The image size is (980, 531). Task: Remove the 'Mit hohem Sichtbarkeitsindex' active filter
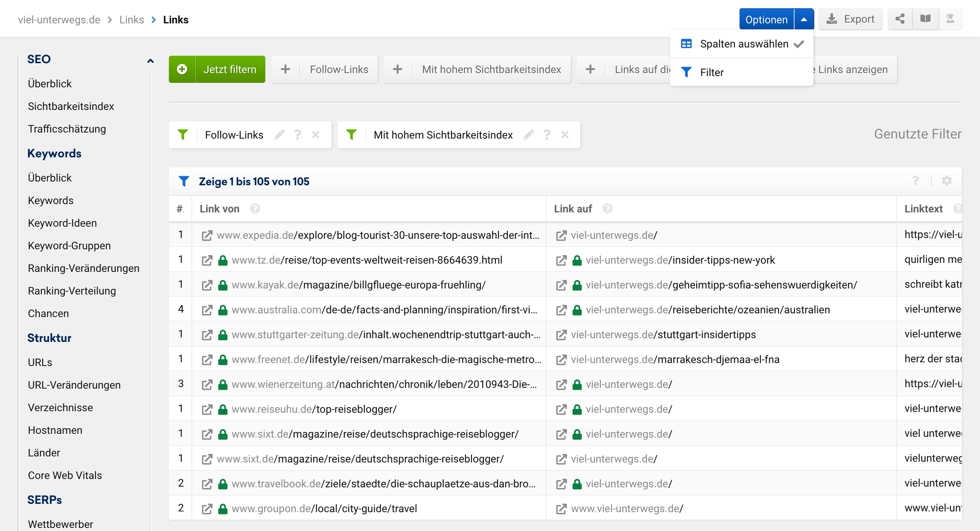point(565,134)
